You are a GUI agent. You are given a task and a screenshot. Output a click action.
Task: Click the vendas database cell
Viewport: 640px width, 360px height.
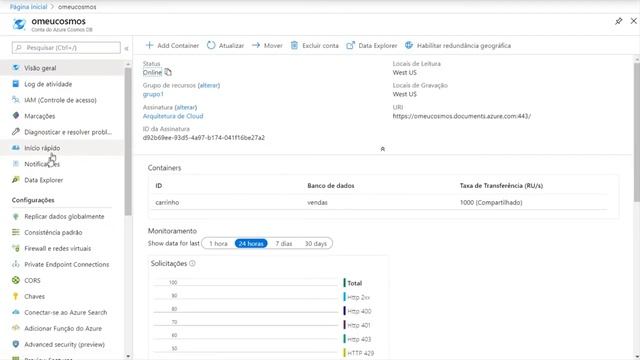click(x=317, y=202)
